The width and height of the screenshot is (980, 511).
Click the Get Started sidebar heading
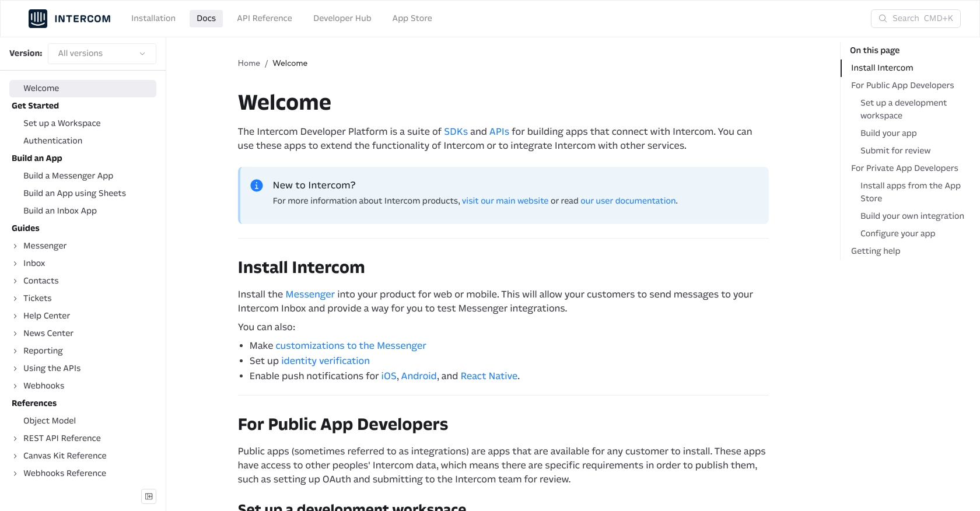[35, 106]
